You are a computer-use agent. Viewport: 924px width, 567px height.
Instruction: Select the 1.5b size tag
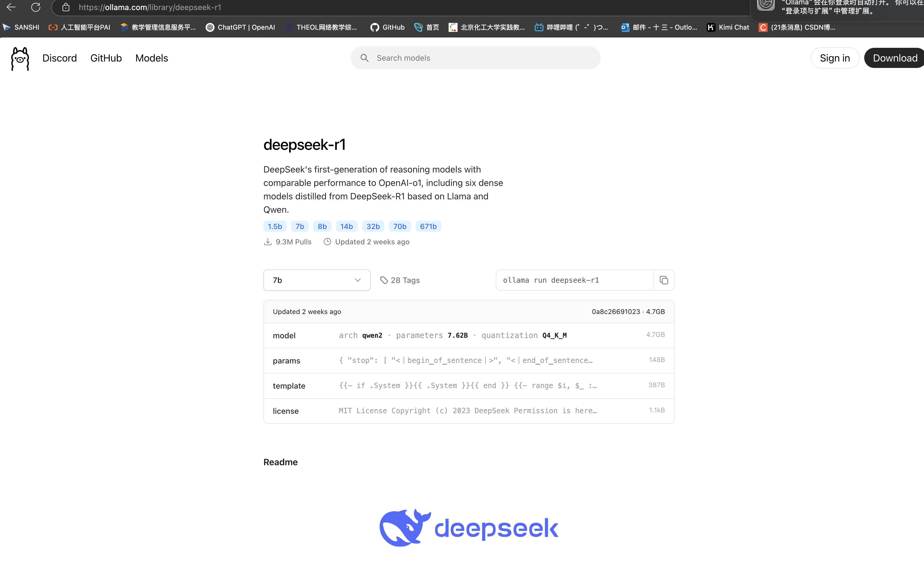coord(275,226)
